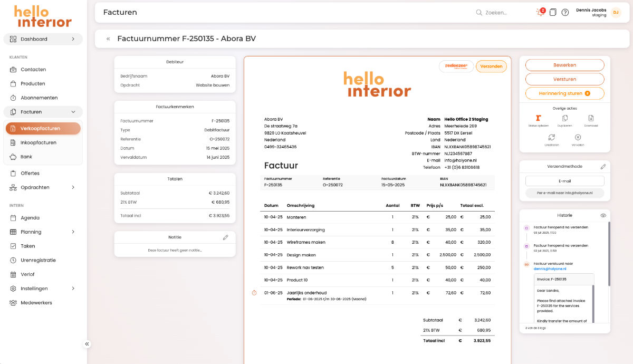Open the help question mark icon
The height and width of the screenshot is (364, 633).
point(565,12)
